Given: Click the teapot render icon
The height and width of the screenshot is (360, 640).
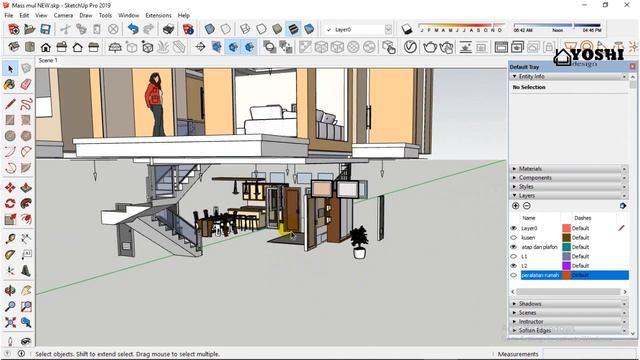Looking at the screenshot, I should 430,47.
